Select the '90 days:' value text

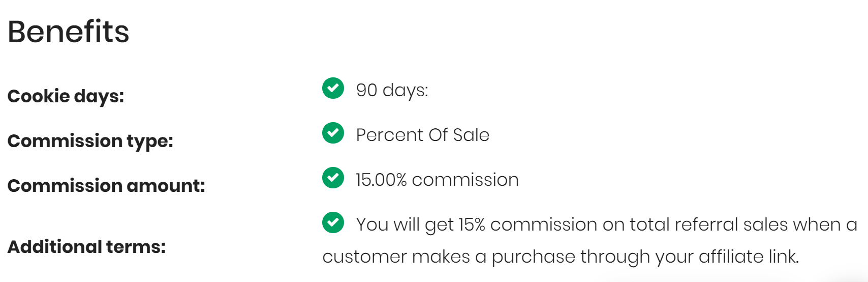coord(392,90)
